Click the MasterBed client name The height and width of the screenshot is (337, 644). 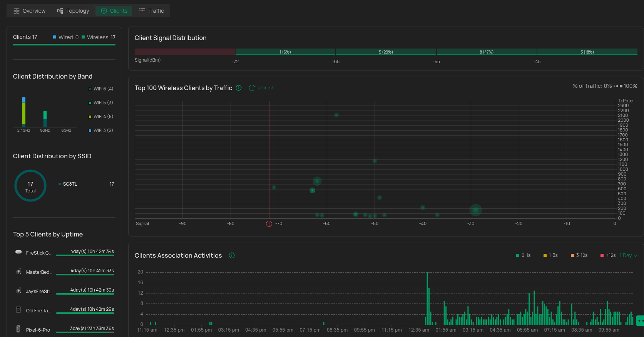39,272
